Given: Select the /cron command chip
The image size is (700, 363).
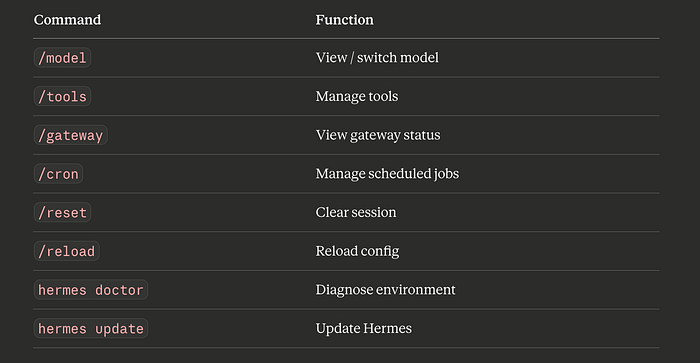Looking at the screenshot, I should pos(58,174).
